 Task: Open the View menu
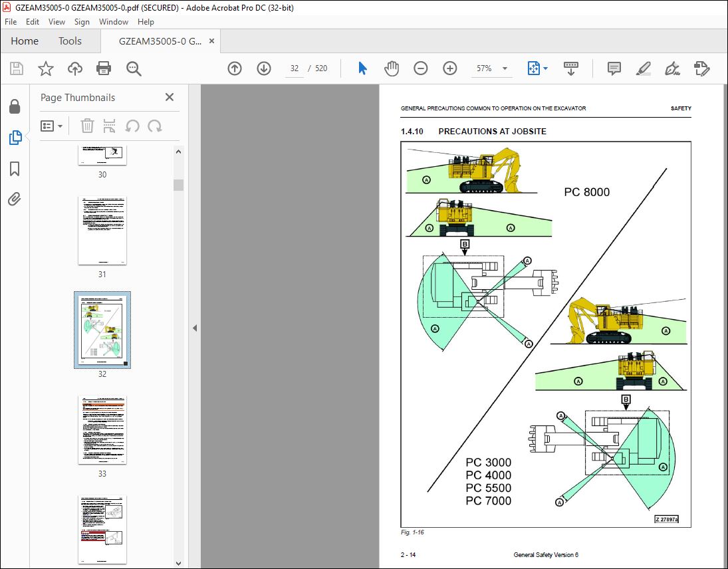57,22
